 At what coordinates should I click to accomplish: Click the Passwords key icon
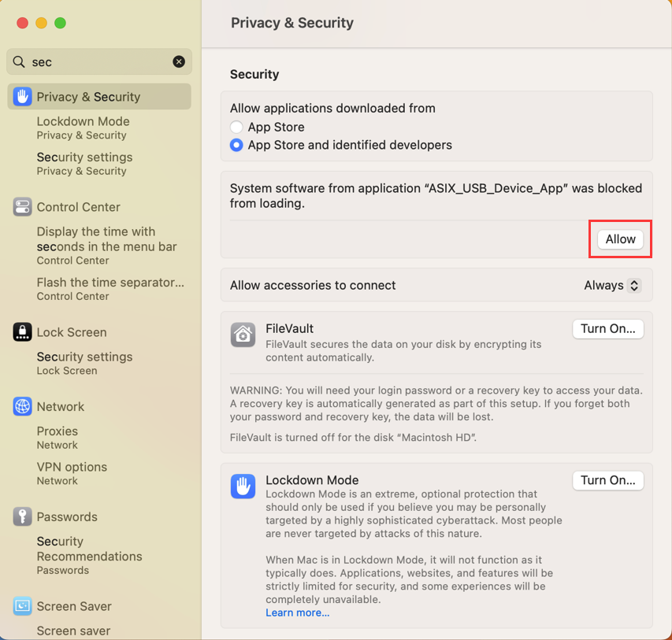click(x=22, y=516)
